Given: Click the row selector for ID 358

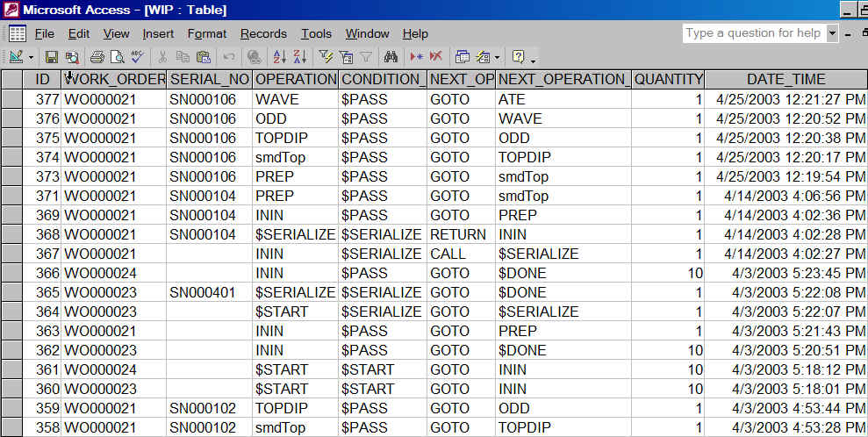Looking at the screenshot, I should point(11,427).
